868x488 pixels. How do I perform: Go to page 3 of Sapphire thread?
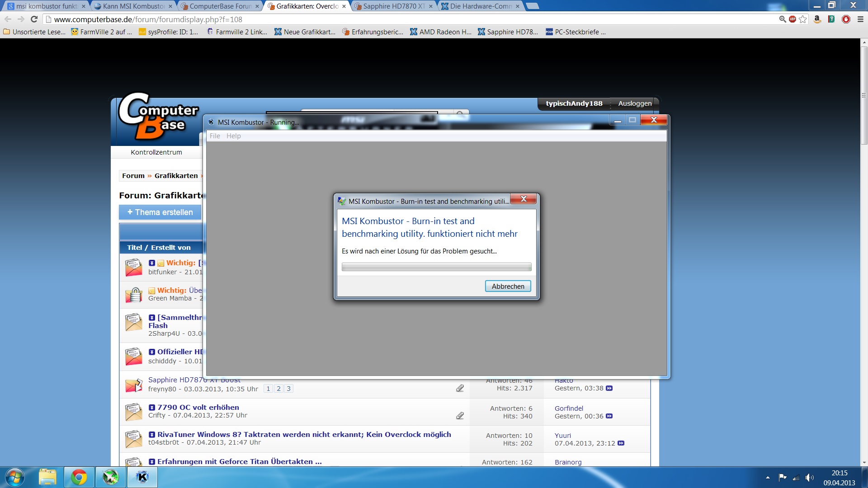coord(288,389)
